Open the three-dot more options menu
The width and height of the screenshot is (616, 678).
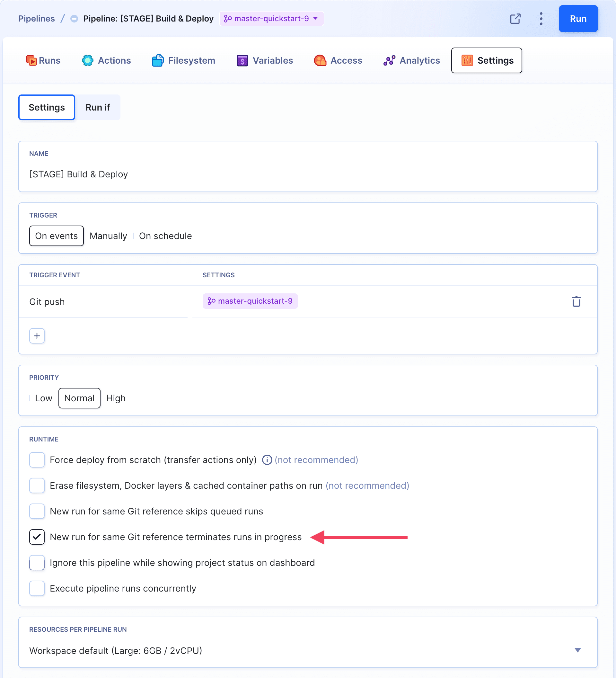click(541, 19)
